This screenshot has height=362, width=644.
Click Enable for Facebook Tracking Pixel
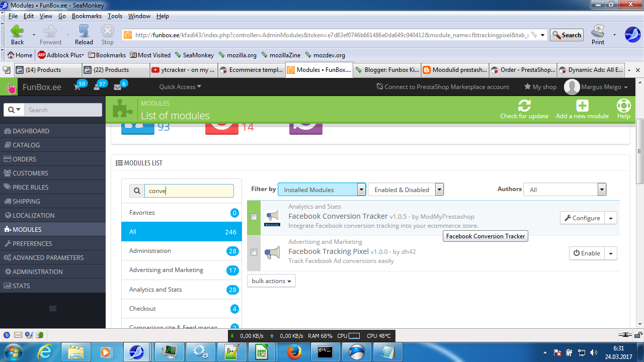pyautogui.click(x=587, y=253)
